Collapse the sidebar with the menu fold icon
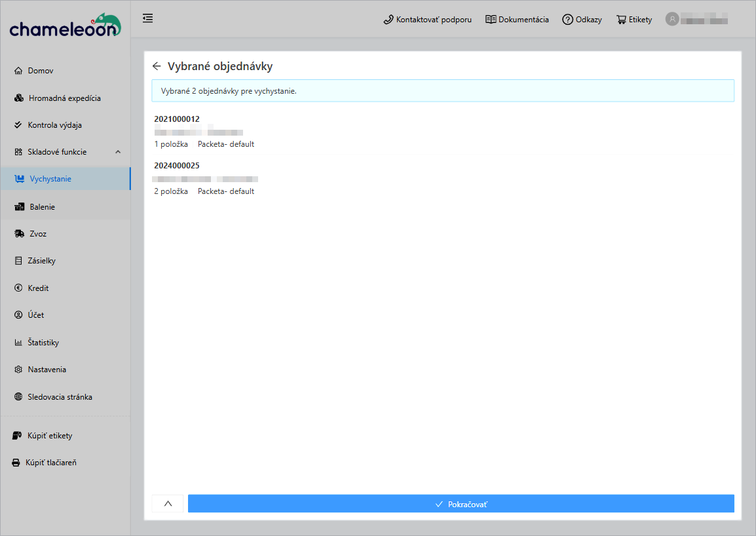This screenshot has width=756, height=536. point(148,18)
